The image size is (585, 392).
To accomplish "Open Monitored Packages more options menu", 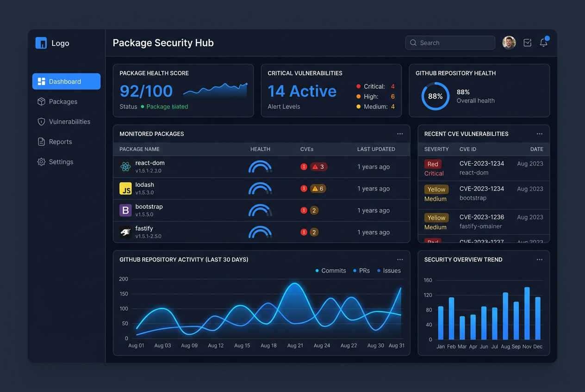I will pyautogui.click(x=400, y=134).
